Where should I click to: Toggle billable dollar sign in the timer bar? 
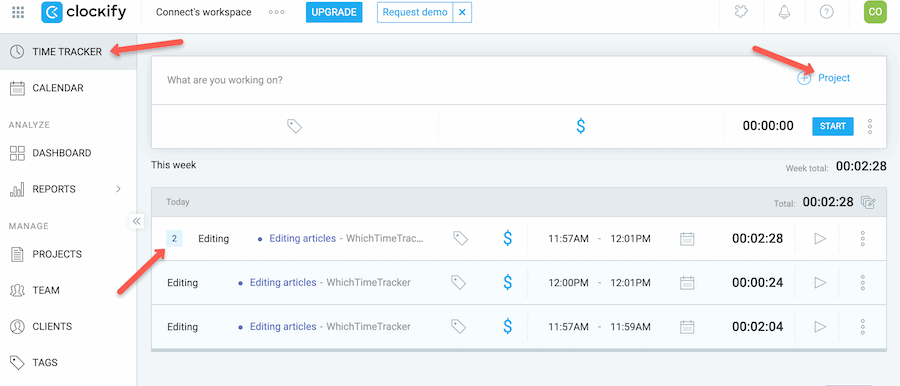pos(580,126)
